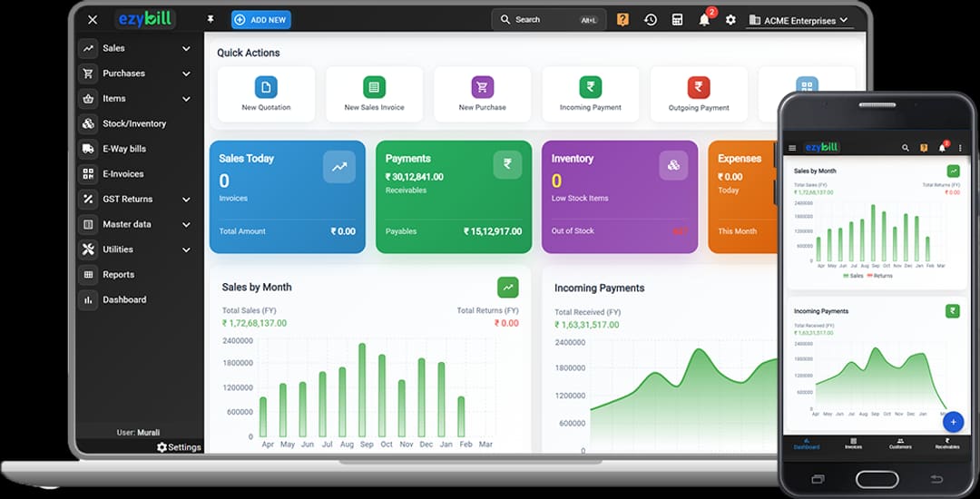
Task: Open the New Sales Invoice quick action
Action: coord(373,88)
